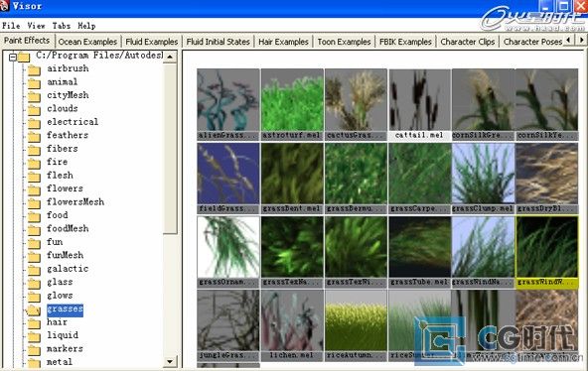This screenshot has width=588, height=371.
Task: Select the highlighted grassWindWide brush preset
Action: tap(547, 252)
